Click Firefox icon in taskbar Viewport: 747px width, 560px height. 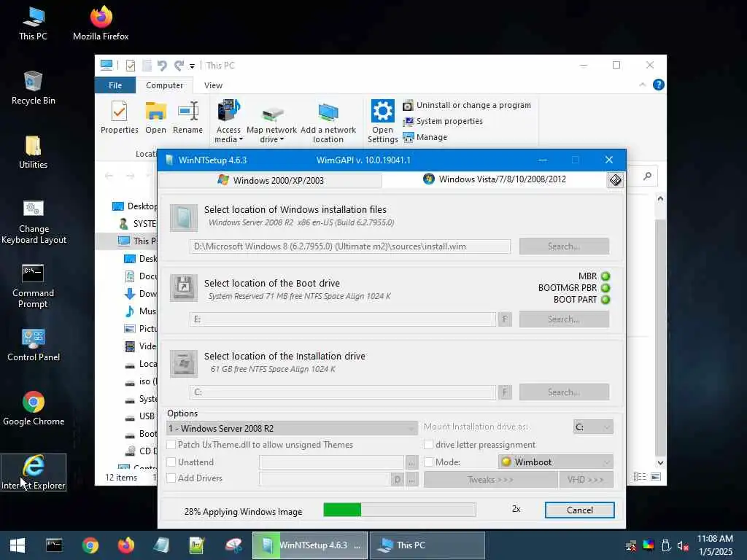coord(125,545)
